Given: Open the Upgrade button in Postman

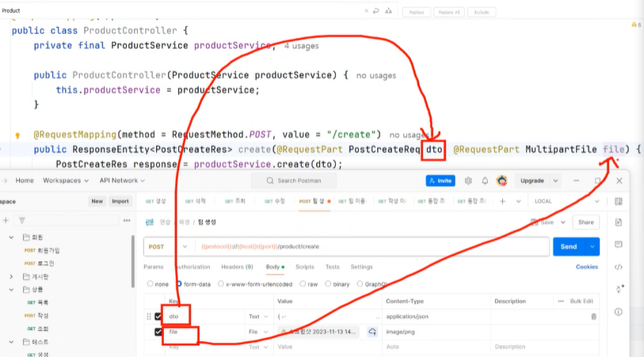Looking at the screenshot, I should click(532, 180).
